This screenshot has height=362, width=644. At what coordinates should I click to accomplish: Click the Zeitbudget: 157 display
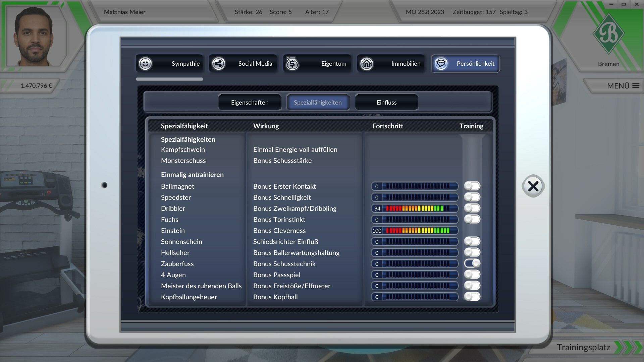pyautogui.click(x=474, y=12)
